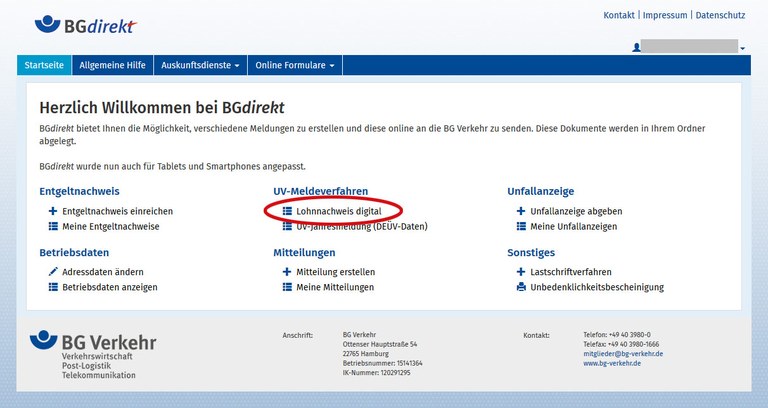Open Lastschriftverfahren
Viewport: 768px width, 408px height.
tap(571, 271)
